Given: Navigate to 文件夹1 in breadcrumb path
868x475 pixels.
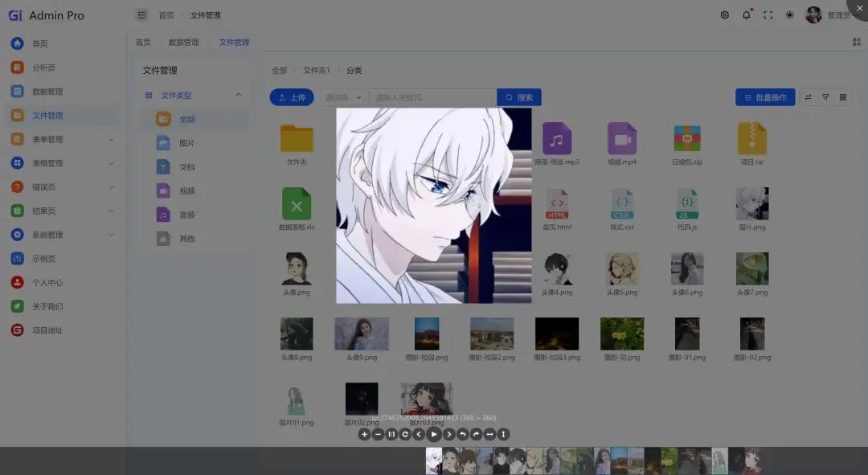Looking at the screenshot, I should 316,70.
